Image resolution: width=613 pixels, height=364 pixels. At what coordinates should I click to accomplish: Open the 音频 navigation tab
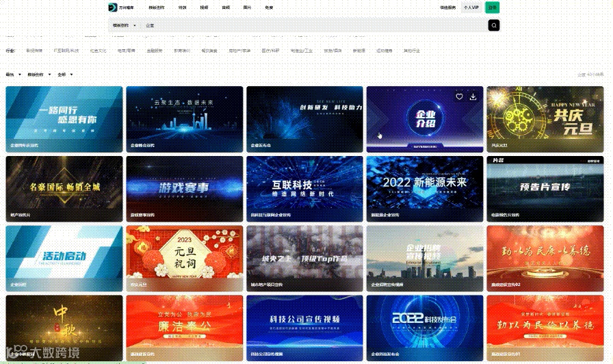pos(226,8)
